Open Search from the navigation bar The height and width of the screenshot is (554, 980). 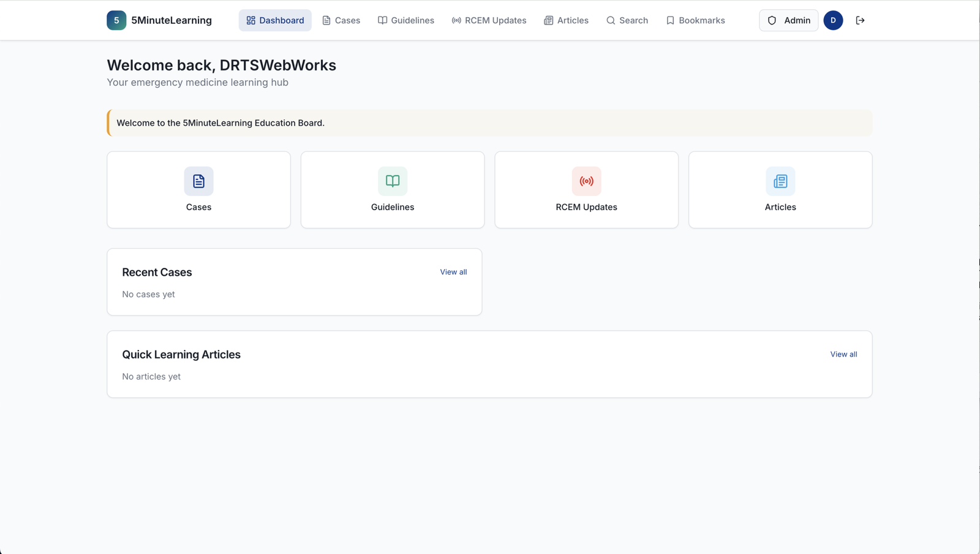pos(627,20)
